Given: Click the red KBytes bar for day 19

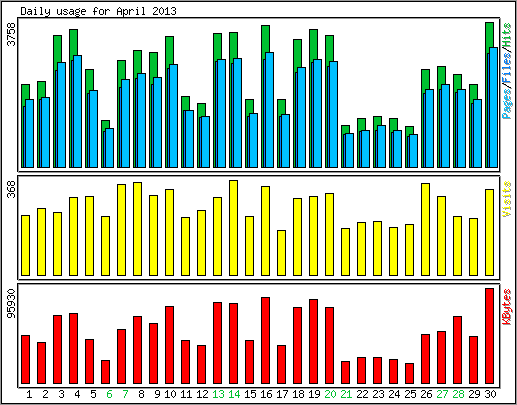Looking at the screenshot, I should [314, 341].
